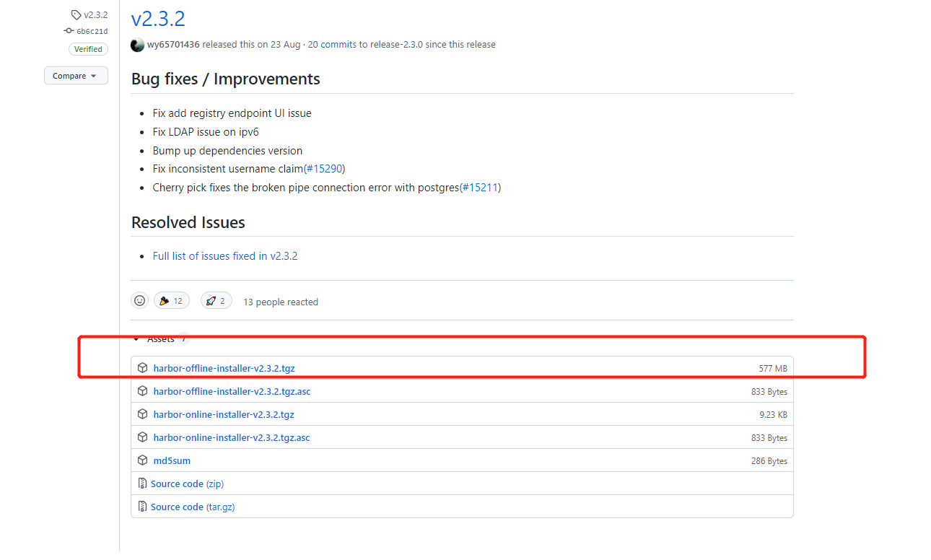Click 833 Bytes size of online installer .asc
Screen dimensions: 931x560
point(769,438)
